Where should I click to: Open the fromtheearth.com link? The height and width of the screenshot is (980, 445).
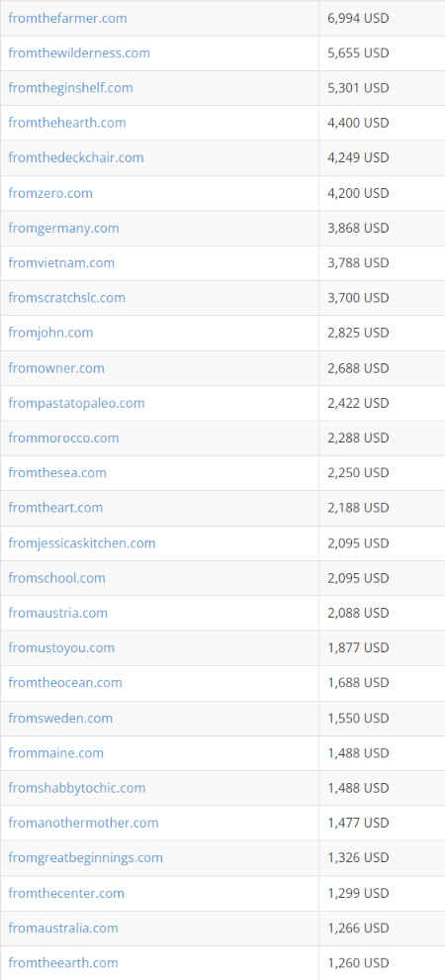63,963
